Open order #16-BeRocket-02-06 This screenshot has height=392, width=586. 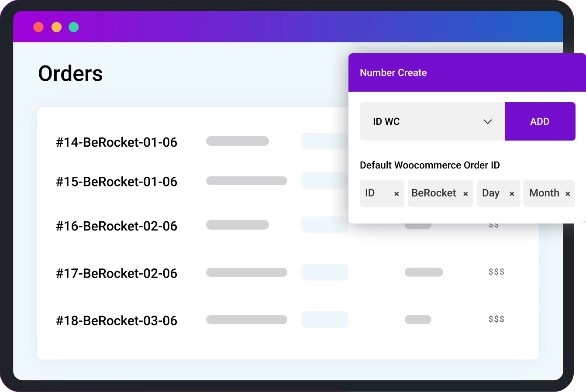click(117, 226)
